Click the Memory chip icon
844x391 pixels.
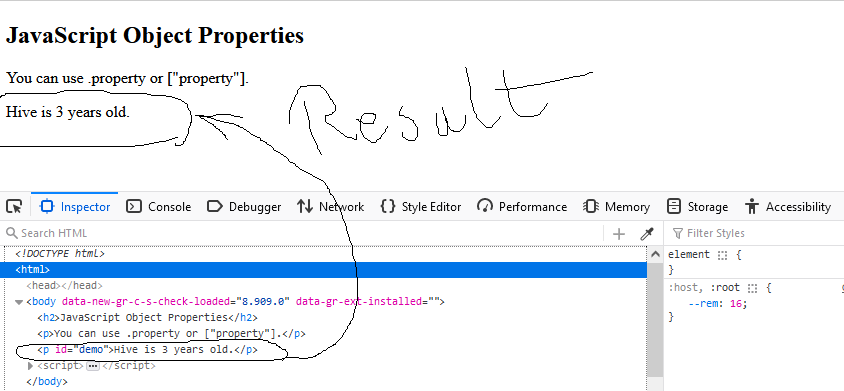(591, 206)
